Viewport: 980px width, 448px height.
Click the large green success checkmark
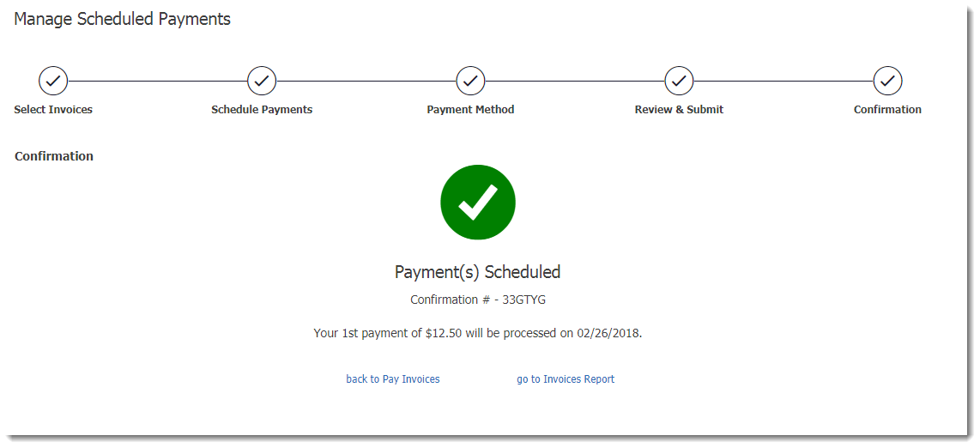(478, 202)
